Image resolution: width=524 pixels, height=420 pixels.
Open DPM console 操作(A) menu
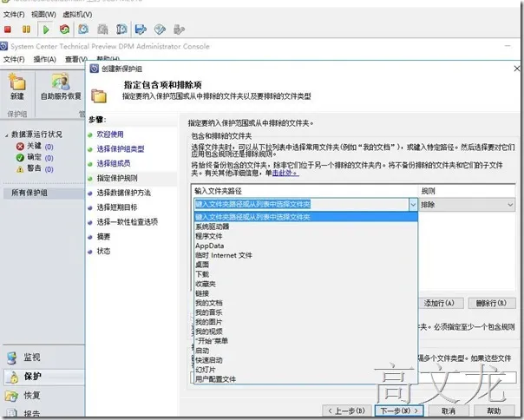point(45,60)
